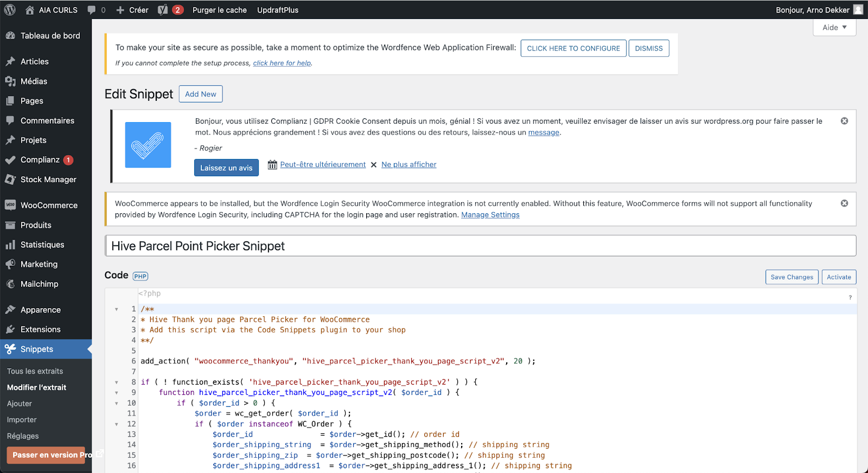Open Purger le cache in admin bar
The width and height of the screenshot is (868, 473).
220,10
